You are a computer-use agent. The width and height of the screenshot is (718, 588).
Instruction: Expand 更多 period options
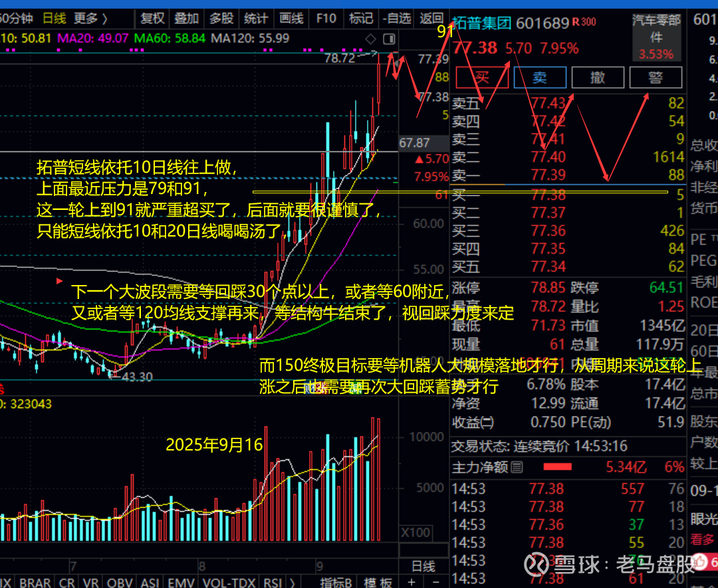coord(90,19)
